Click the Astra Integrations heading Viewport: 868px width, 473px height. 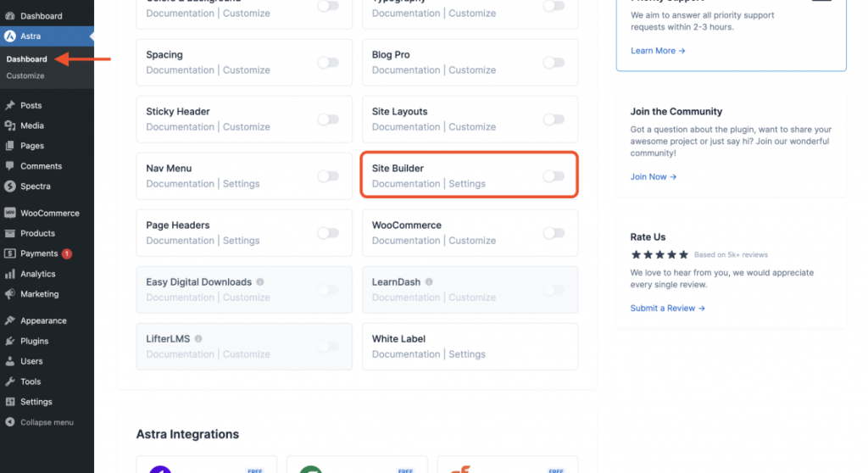tap(187, 434)
